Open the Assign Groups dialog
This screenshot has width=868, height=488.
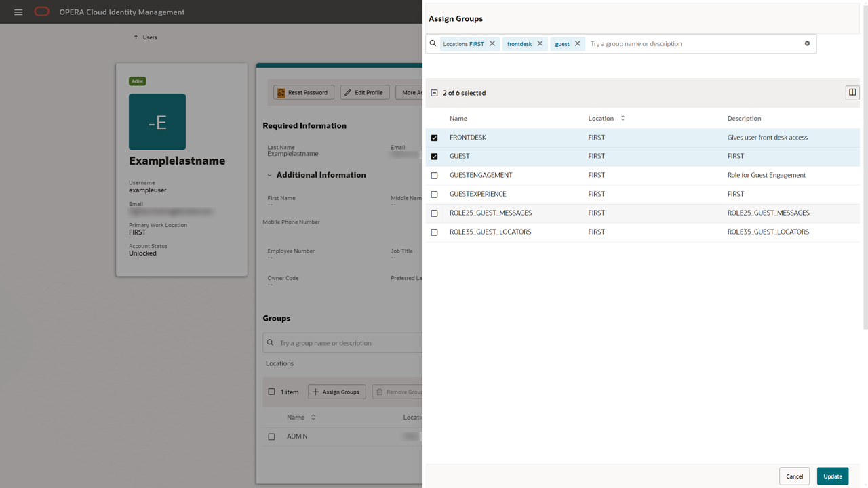pyautogui.click(x=336, y=392)
